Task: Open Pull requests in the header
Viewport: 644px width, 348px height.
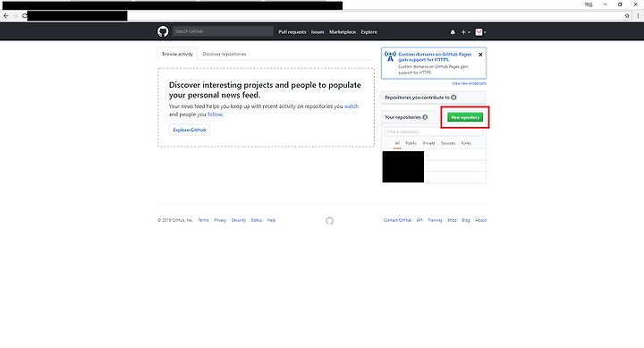Action: tap(292, 32)
